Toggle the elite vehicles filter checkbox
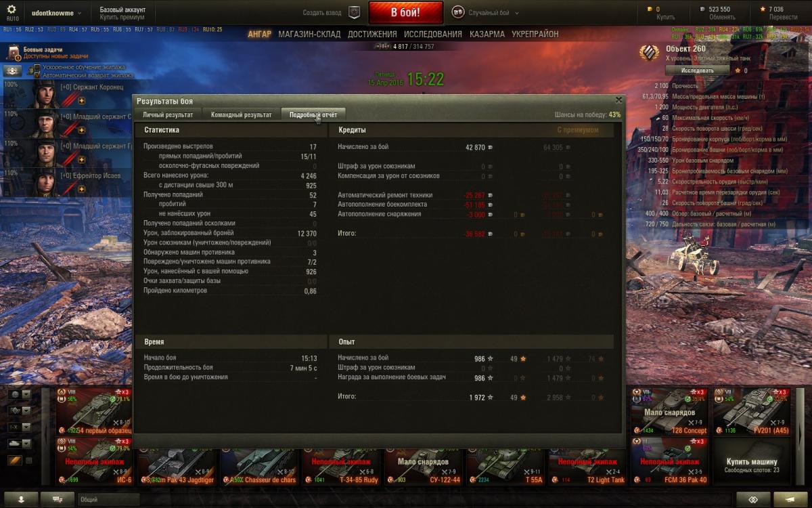Viewport: 812px width, 508px height. pos(28,461)
